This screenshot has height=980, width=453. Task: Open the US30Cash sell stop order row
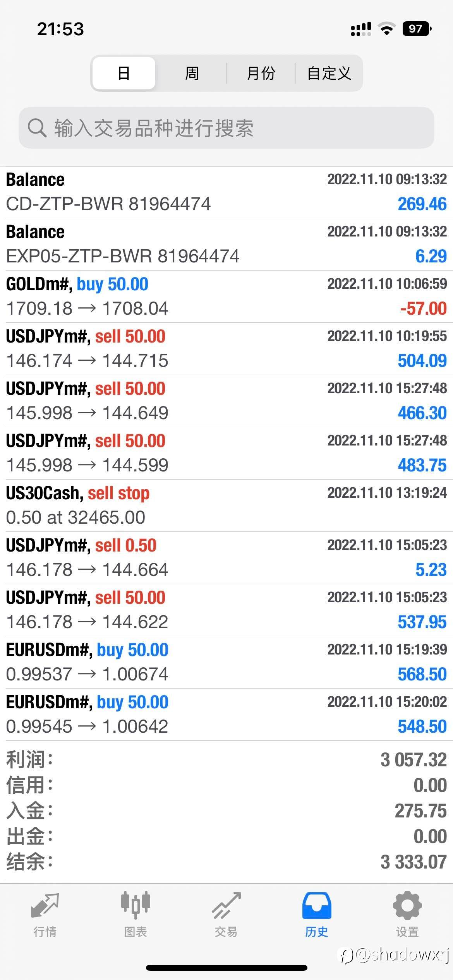[x=226, y=505]
